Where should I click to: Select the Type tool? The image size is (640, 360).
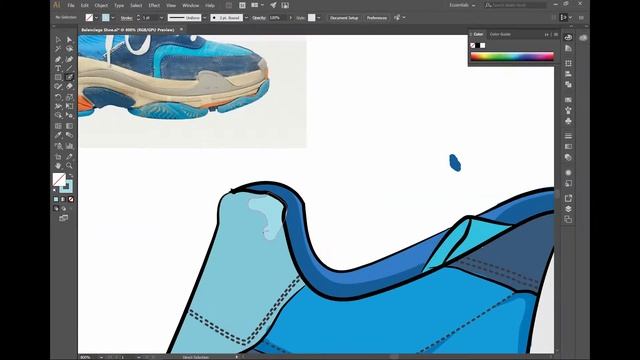[58, 68]
